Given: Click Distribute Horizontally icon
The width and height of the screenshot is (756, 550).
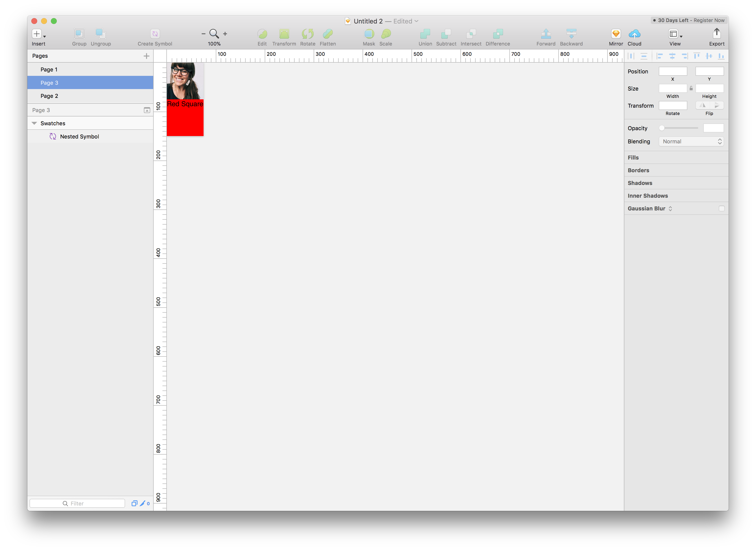Looking at the screenshot, I should [631, 56].
